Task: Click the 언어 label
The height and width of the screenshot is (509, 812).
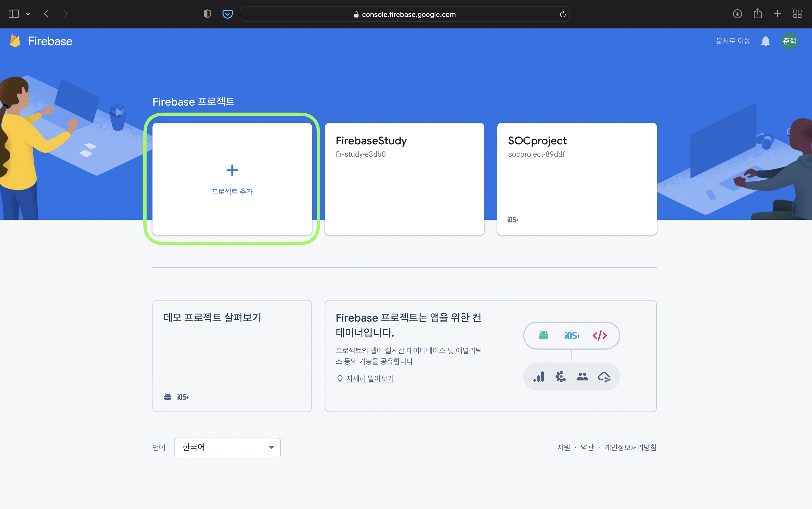Action: 159,447
